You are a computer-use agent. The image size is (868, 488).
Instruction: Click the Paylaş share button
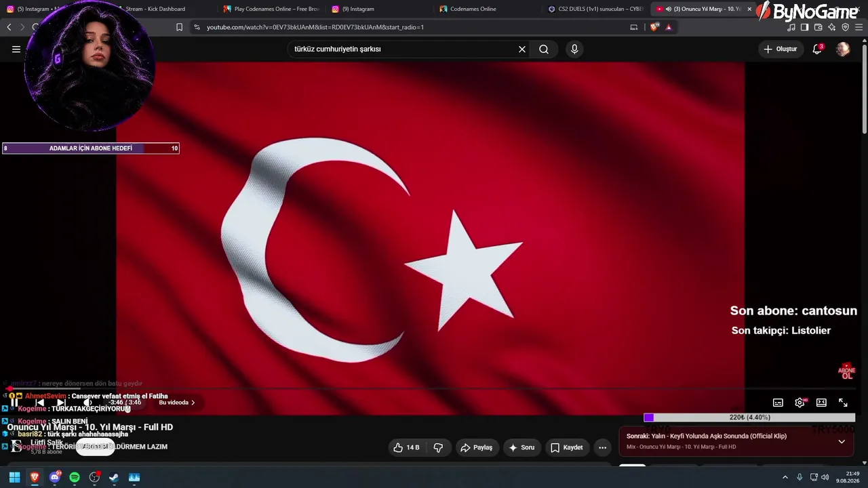pos(476,447)
